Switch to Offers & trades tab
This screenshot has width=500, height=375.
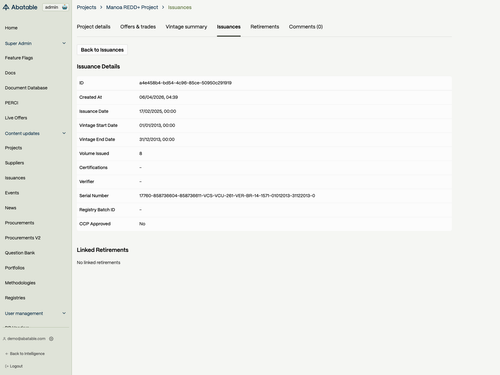pos(138,27)
